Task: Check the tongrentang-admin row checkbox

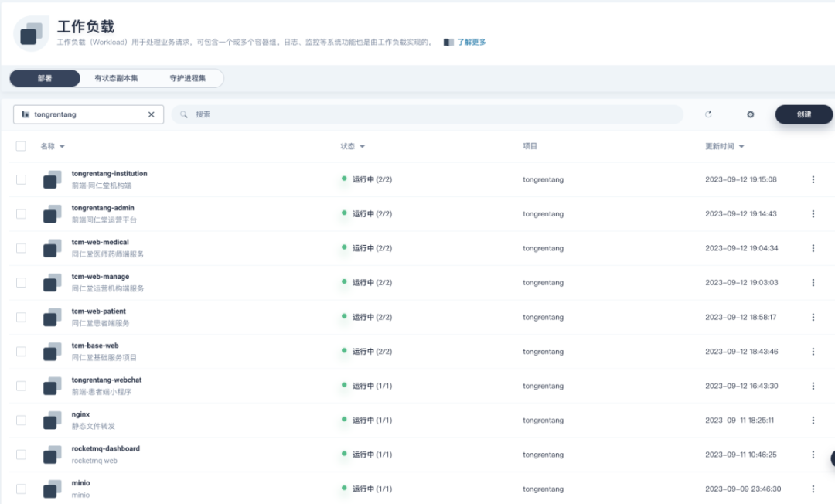Action: pos(21,214)
